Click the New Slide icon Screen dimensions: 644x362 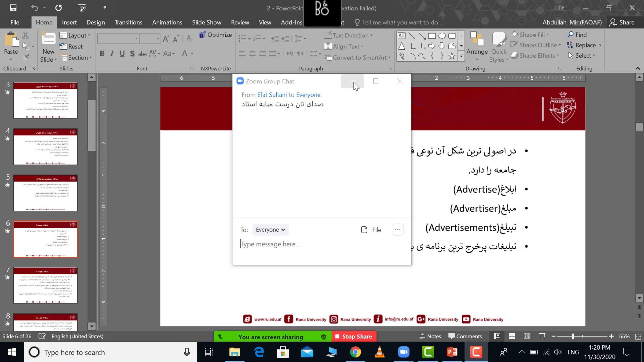click(x=49, y=39)
